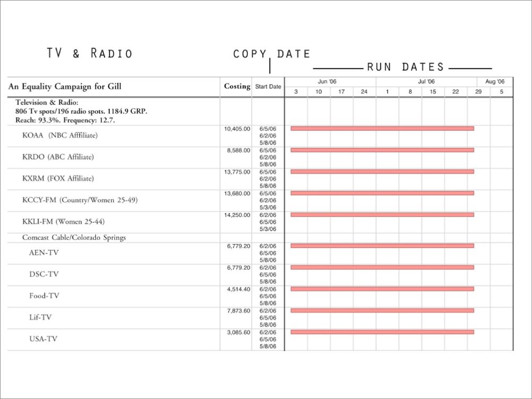Click the Reach: 93.3%. Frequency: 12.7. line
Screen dimensions: 532x399
pos(65,120)
